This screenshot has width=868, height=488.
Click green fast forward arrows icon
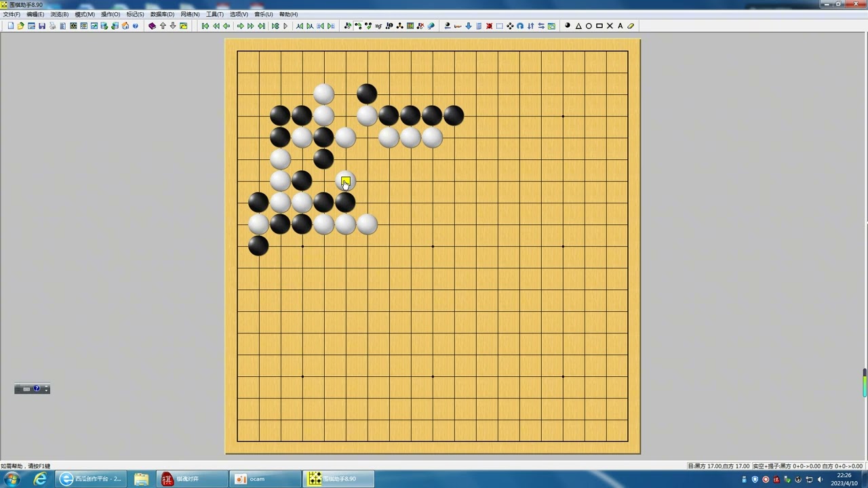[251, 26]
